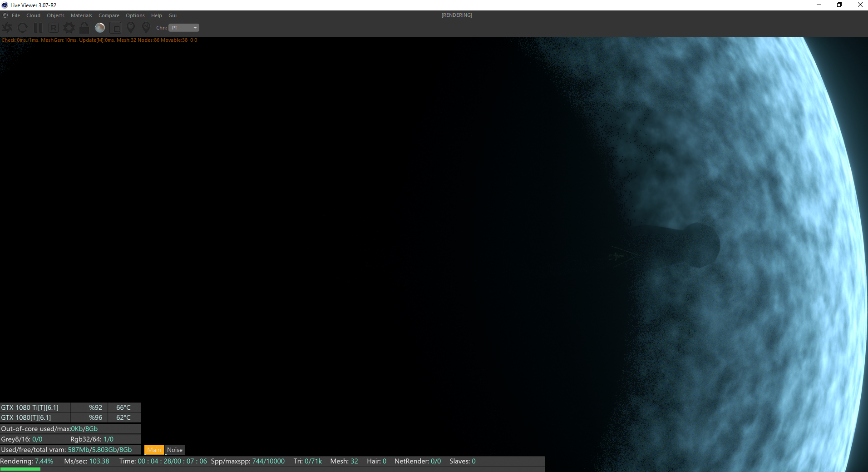Click the 66°C temperature reading
Image resolution: width=868 pixels, height=472 pixels.
pyautogui.click(x=123, y=407)
